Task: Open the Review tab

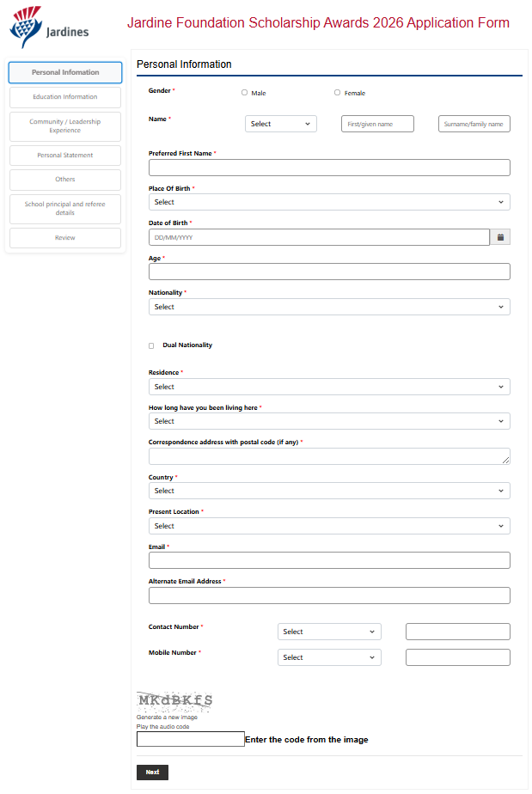Action: point(65,238)
